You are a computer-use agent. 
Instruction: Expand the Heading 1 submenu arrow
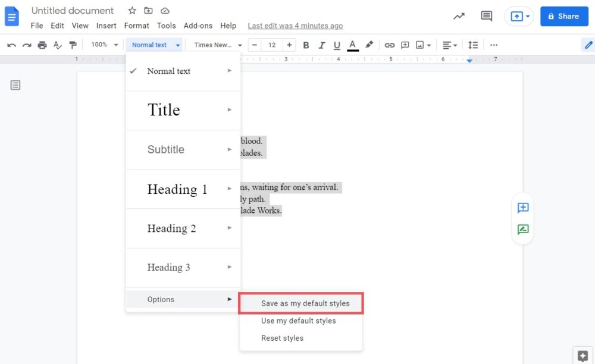point(230,189)
